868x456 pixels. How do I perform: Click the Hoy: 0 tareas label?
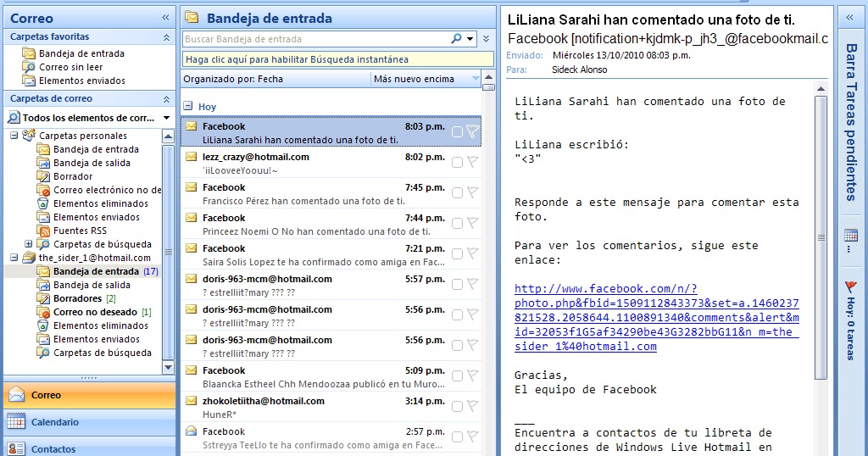pos(850,328)
